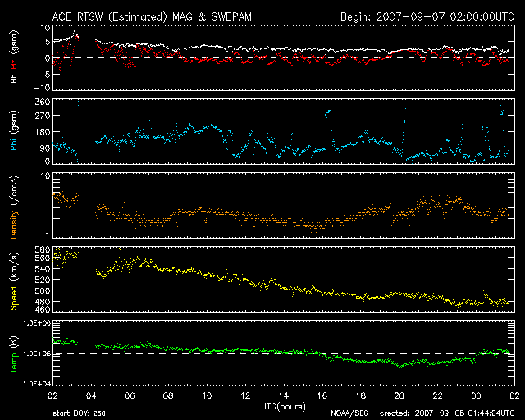Click the '270' tick on the Phi axis
This screenshot has width=525, height=420.
click(x=43, y=116)
